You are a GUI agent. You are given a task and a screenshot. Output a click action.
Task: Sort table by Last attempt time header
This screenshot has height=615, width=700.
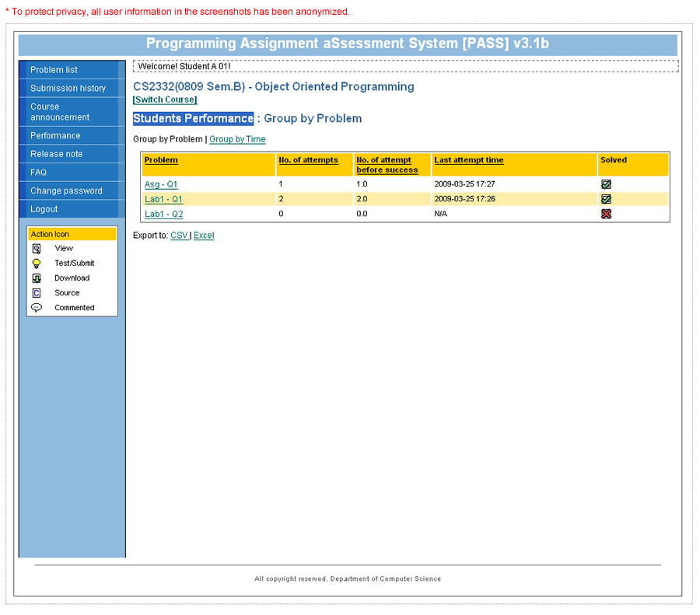coord(468,160)
